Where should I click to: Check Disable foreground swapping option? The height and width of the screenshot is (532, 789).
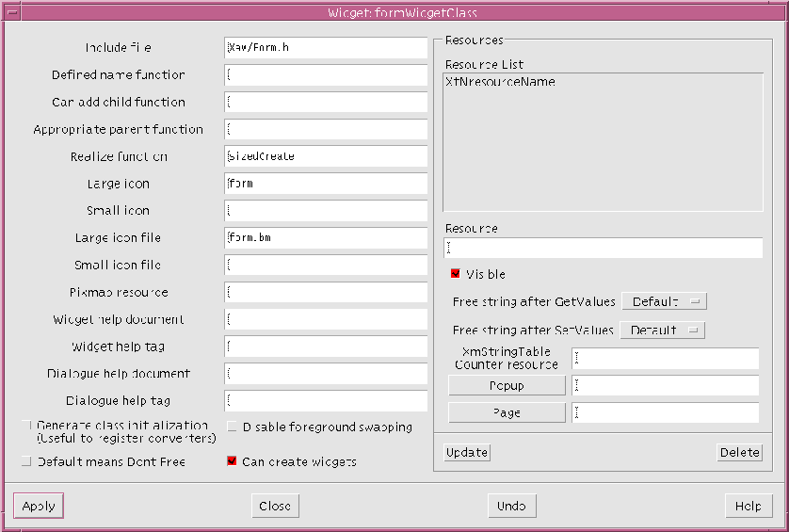[x=232, y=427]
